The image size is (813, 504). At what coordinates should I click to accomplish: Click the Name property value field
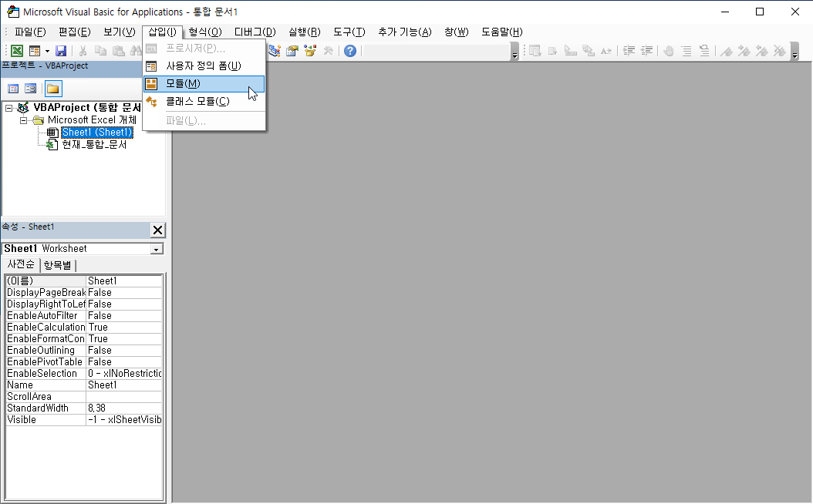123,385
